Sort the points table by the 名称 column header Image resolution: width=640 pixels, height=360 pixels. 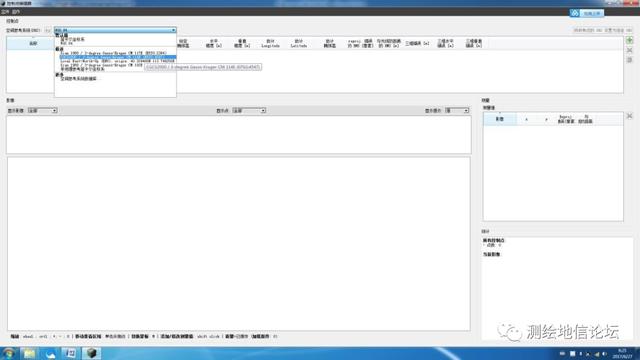coord(33,44)
